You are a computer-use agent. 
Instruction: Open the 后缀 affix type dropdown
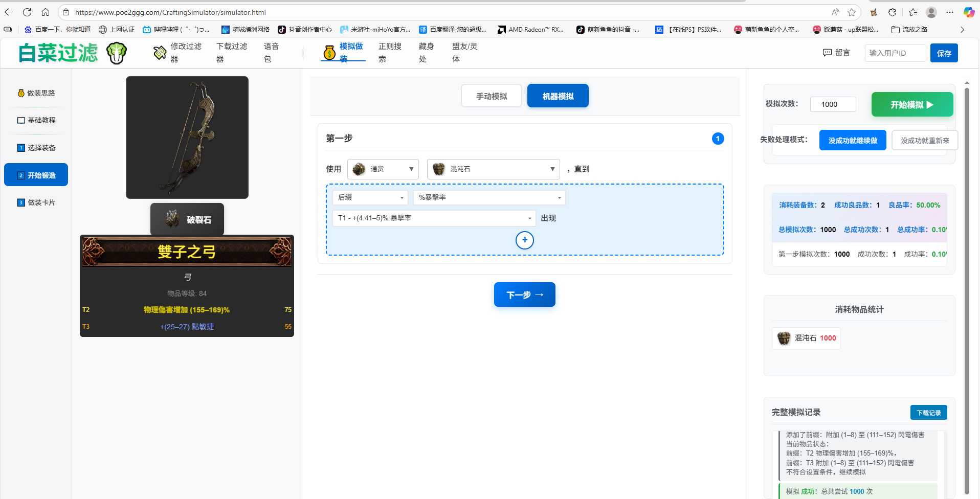click(x=370, y=197)
